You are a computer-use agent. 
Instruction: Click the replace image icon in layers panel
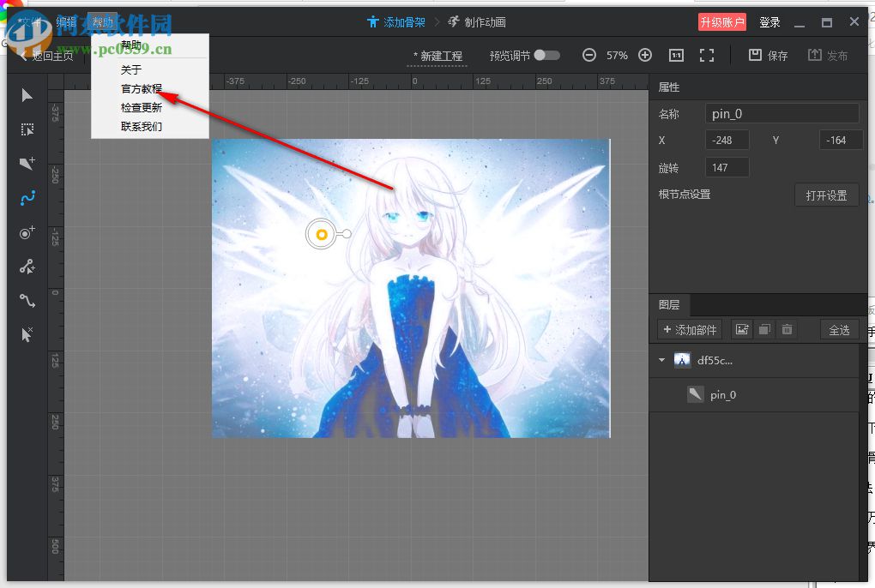click(x=741, y=329)
